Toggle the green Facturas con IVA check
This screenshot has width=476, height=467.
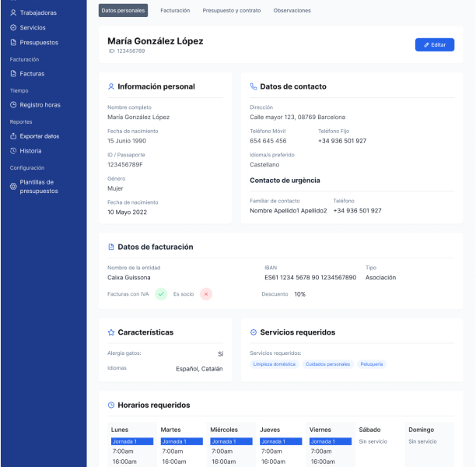[x=161, y=294]
